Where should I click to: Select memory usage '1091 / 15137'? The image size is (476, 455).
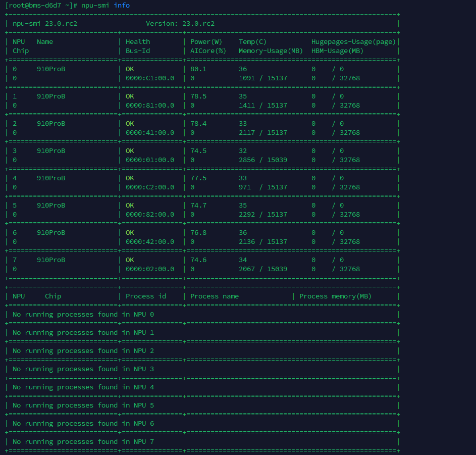click(263, 78)
